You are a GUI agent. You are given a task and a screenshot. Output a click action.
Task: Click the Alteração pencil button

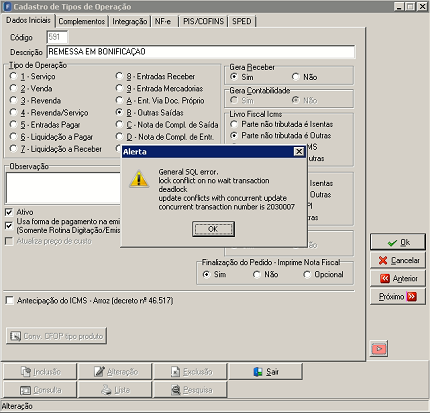point(115,372)
